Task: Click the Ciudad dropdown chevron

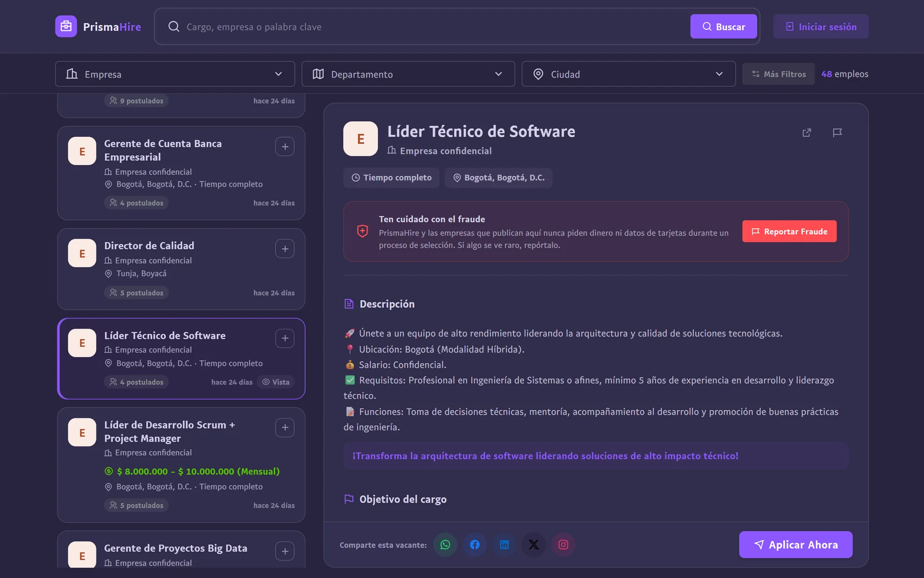Action: tap(719, 74)
